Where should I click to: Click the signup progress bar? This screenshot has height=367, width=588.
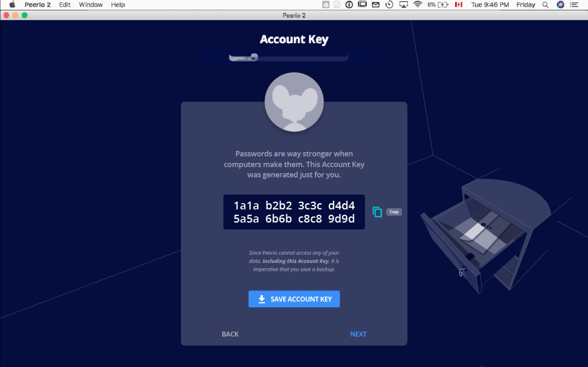pyautogui.click(x=289, y=57)
